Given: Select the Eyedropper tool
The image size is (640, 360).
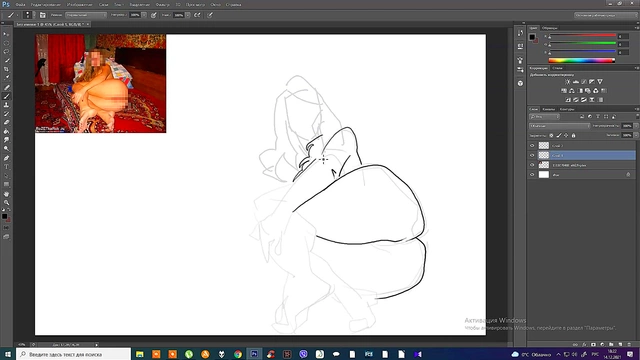Looking at the screenshot, I should pyautogui.click(x=6, y=78).
